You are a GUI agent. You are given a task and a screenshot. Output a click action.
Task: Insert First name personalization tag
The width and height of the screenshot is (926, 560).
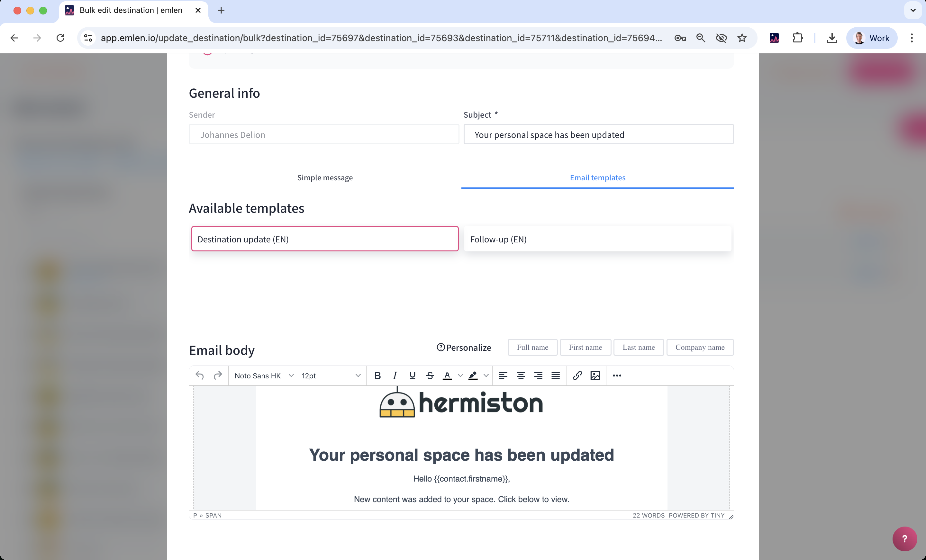pyautogui.click(x=585, y=347)
